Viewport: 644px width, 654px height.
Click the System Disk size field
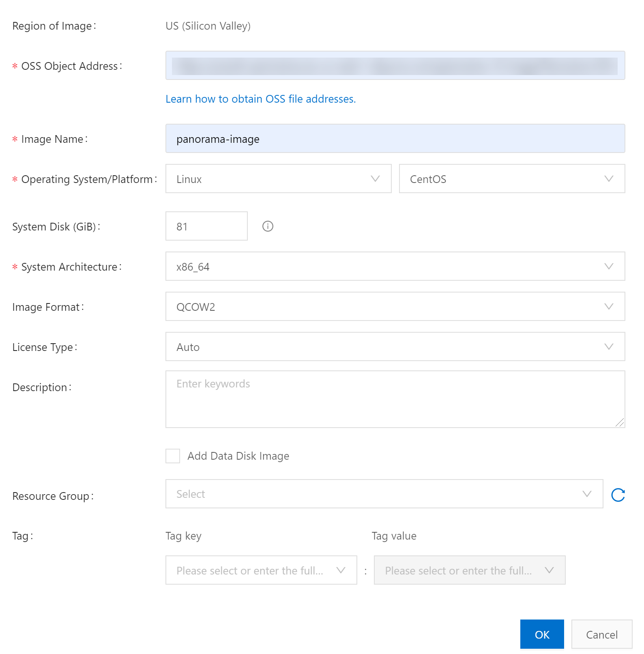[206, 226]
